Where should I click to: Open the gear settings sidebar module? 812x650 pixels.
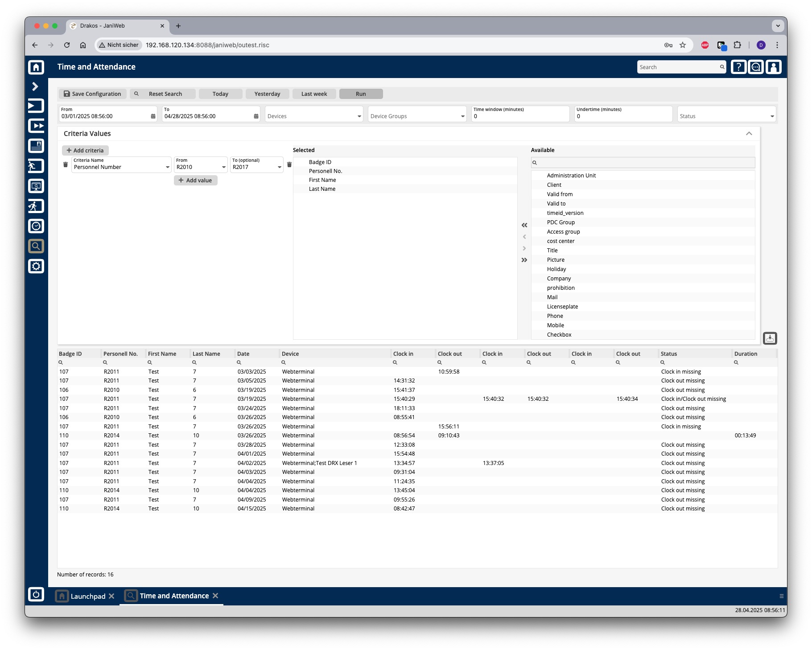point(36,266)
